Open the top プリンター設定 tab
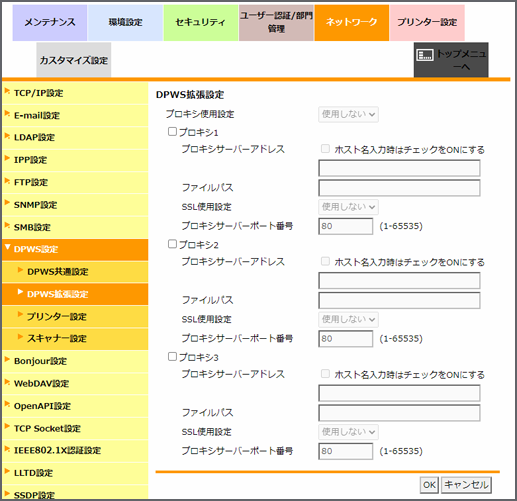This screenshot has height=501, width=517. (x=427, y=23)
